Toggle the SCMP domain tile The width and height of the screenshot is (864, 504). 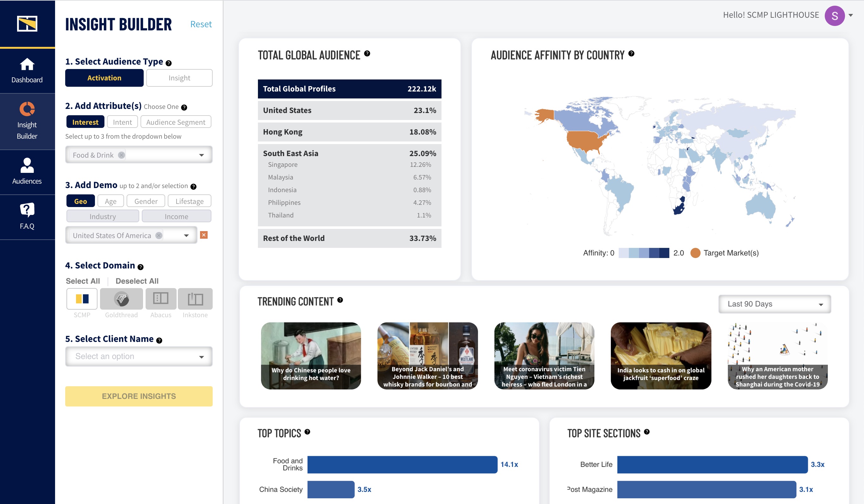pos(82,299)
